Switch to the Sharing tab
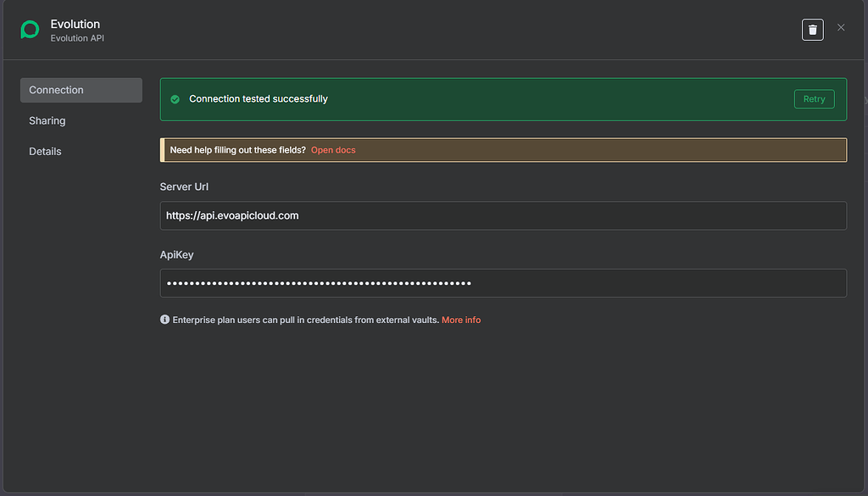The width and height of the screenshot is (868, 496). tap(47, 120)
